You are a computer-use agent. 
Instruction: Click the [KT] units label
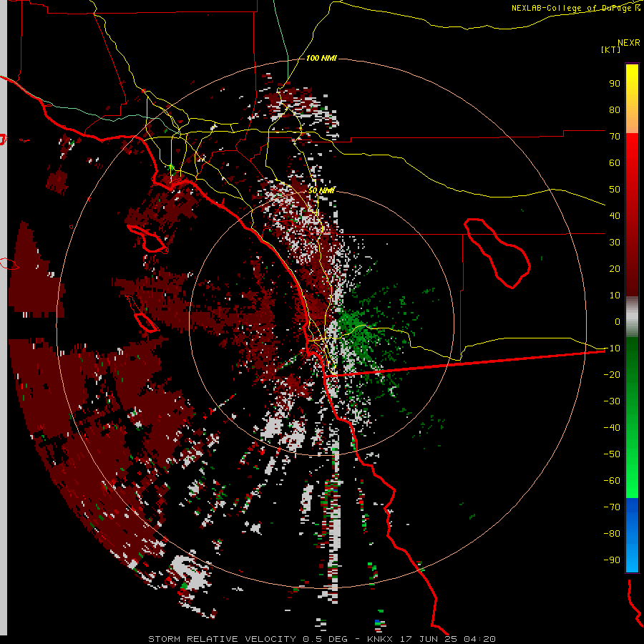click(x=610, y=49)
